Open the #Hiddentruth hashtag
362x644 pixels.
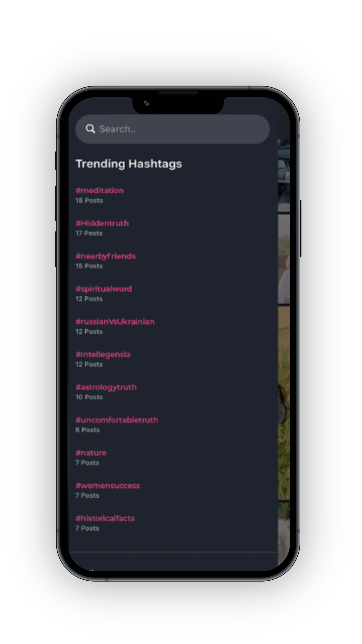102,223
